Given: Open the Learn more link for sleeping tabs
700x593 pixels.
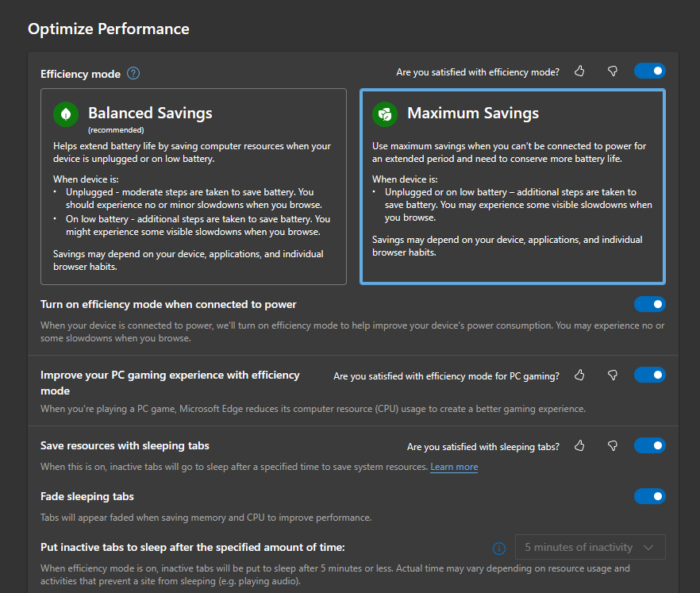Looking at the screenshot, I should point(454,467).
